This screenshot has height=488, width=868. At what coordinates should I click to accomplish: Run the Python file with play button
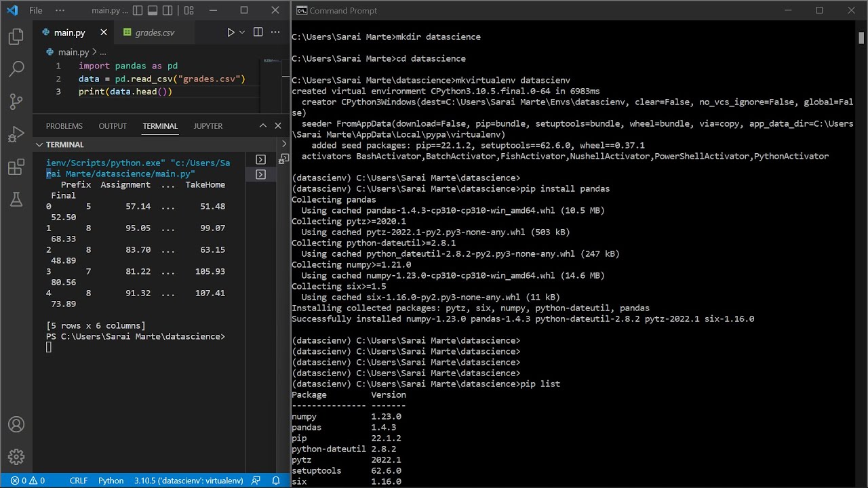point(231,32)
